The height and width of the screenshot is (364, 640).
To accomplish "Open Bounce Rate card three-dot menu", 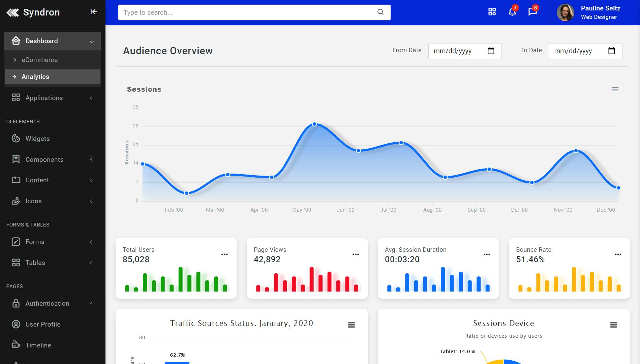I will (618, 254).
